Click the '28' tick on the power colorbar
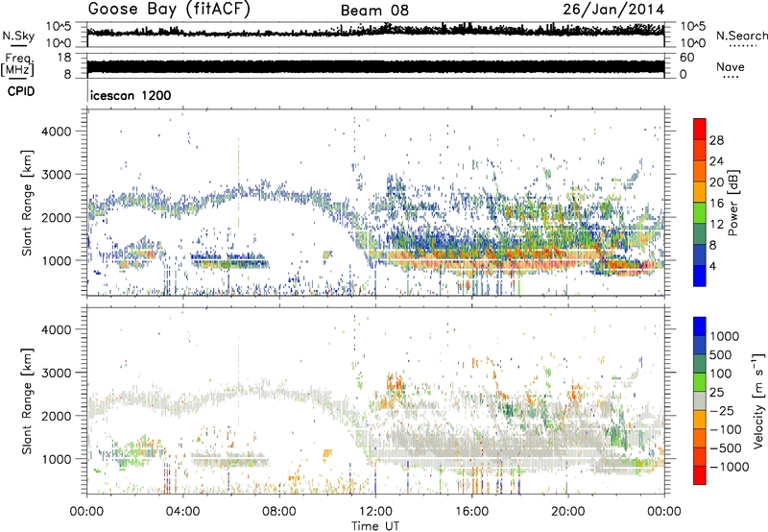This screenshot has height=532, width=768. point(716,140)
